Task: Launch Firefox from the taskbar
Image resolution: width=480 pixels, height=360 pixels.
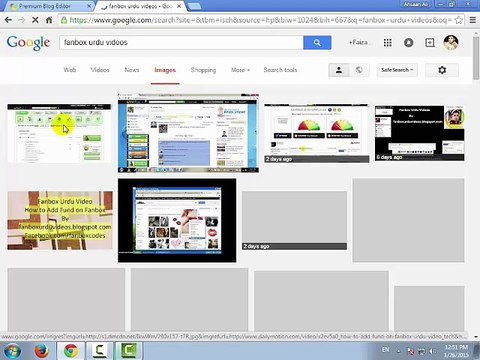Action: [x=41, y=351]
